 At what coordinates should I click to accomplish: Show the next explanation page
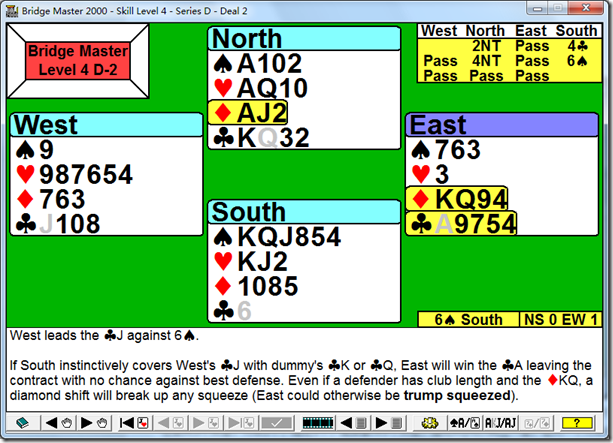click(389, 423)
